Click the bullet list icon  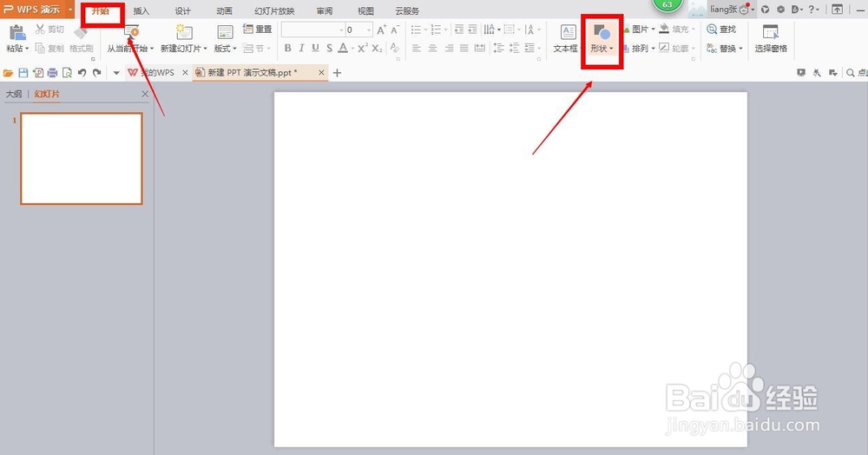417,30
